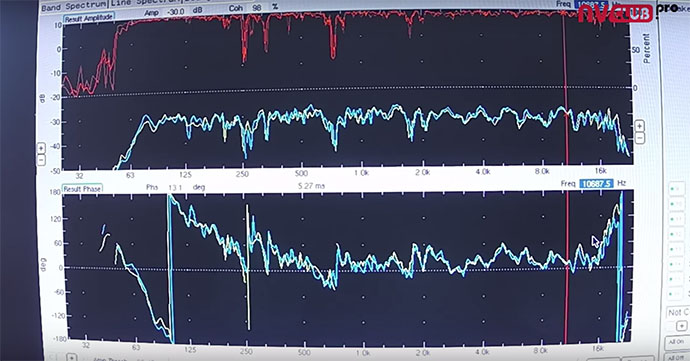Click the 250 label on phase frequency axis
The height and width of the screenshot is (361, 690).
[x=246, y=351]
